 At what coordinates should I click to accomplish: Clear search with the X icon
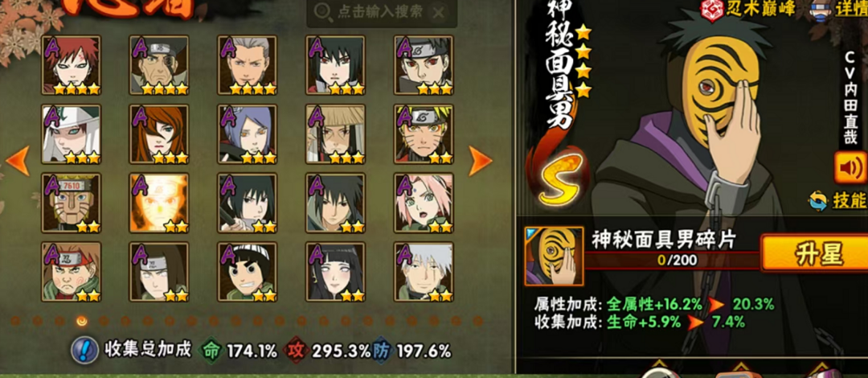click(437, 12)
